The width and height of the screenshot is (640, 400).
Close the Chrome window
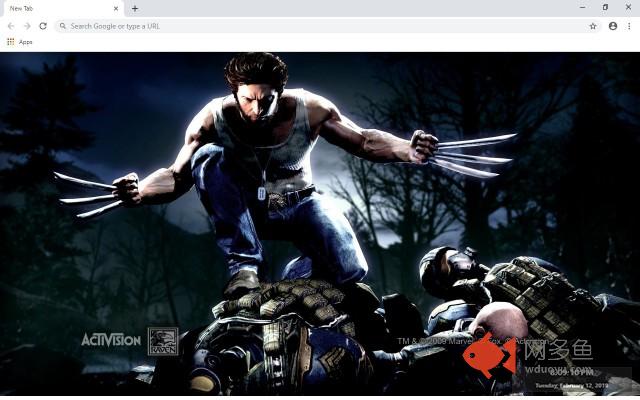pos(628,7)
